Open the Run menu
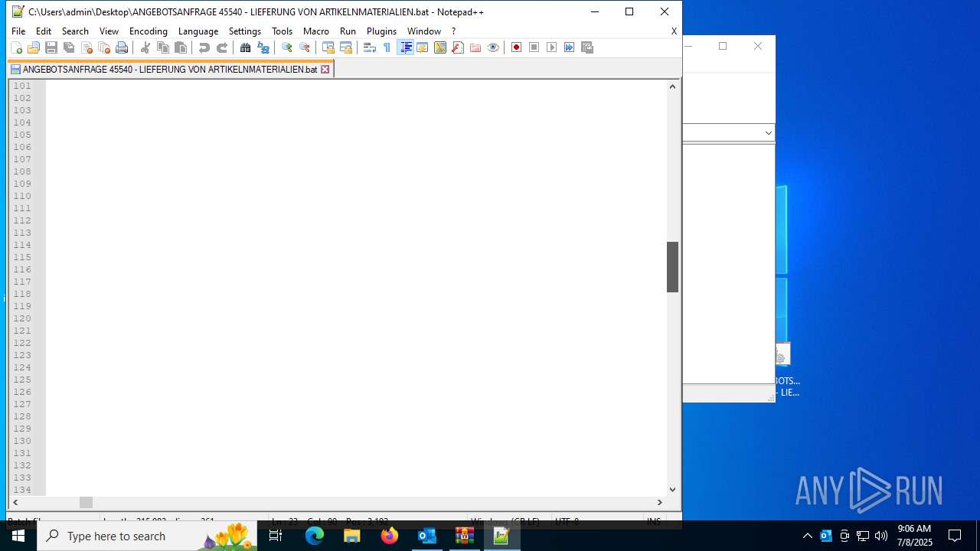The height and width of the screenshot is (551, 980). click(348, 31)
